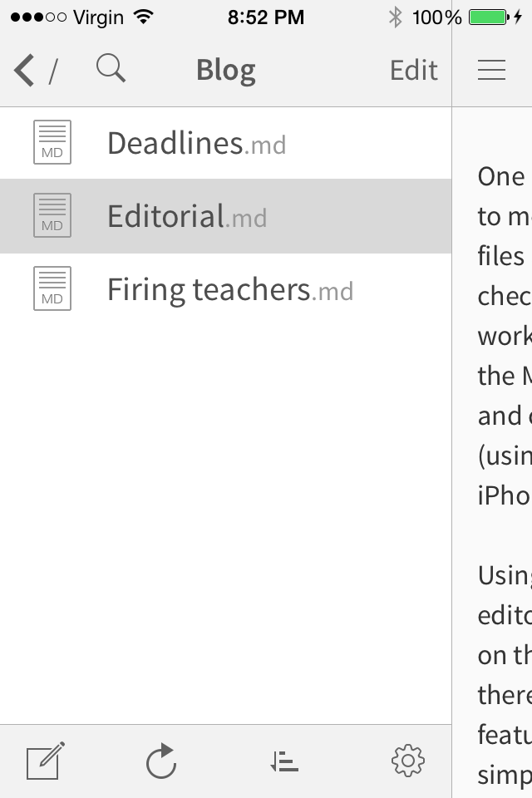
Task: Tap the 8:52 PM clock
Action: tap(265, 17)
